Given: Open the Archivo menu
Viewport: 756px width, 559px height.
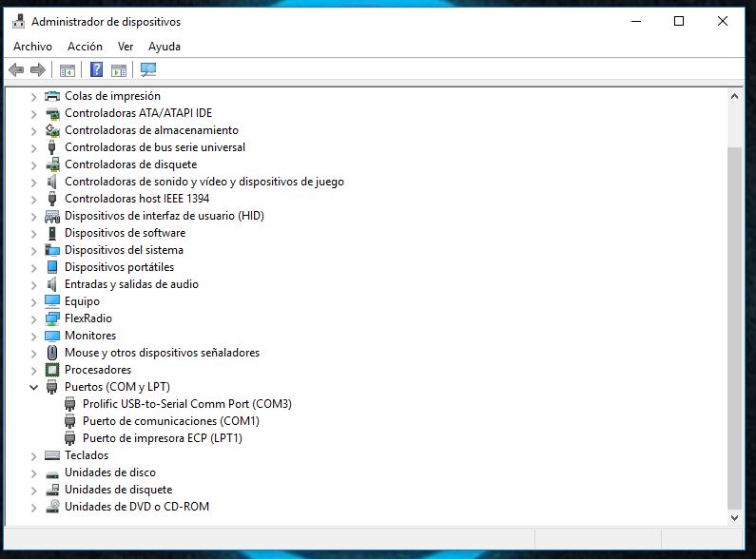Looking at the screenshot, I should (x=32, y=46).
